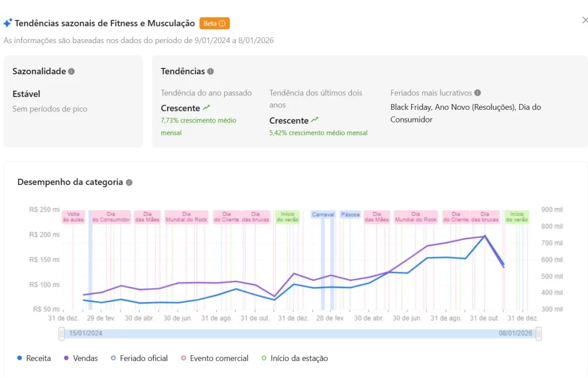Image resolution: width=588 pixels, height=377 pixels.
Task: Click the right handle showing 08/01/2026
Action: (539, 333)
